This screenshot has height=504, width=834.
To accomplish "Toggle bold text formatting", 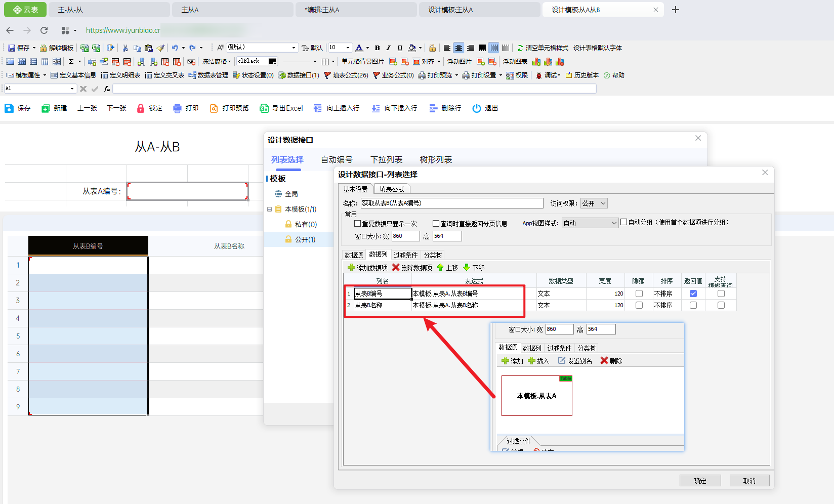I will click(x=377, y=48).
